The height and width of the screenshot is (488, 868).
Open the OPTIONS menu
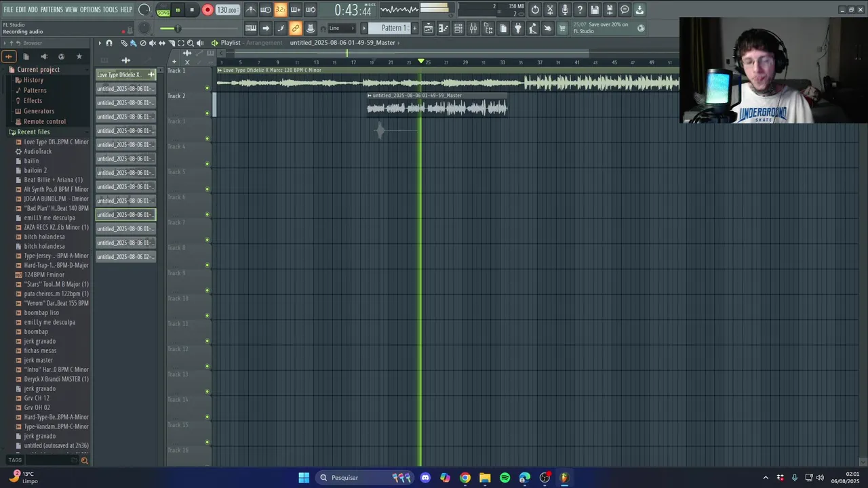click(x=90, y=9)
